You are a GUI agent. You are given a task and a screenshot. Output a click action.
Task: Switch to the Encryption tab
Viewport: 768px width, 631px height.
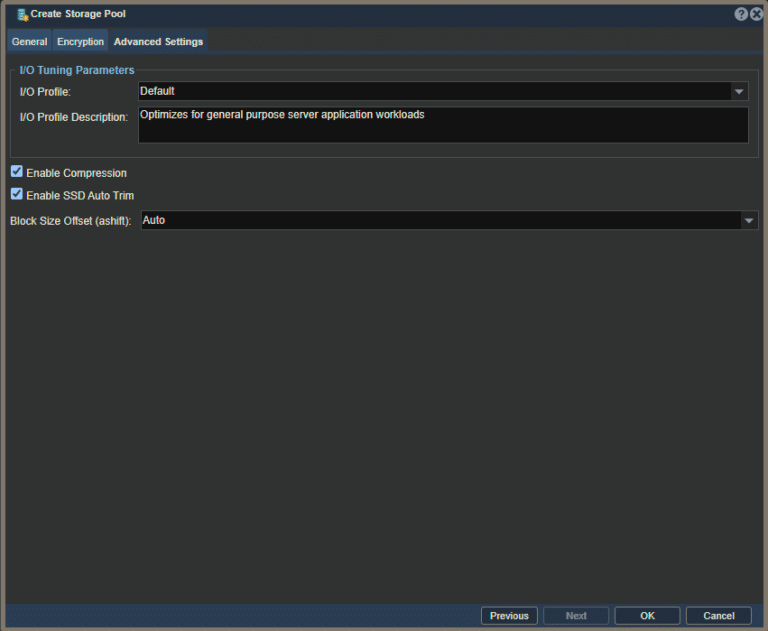80,42
